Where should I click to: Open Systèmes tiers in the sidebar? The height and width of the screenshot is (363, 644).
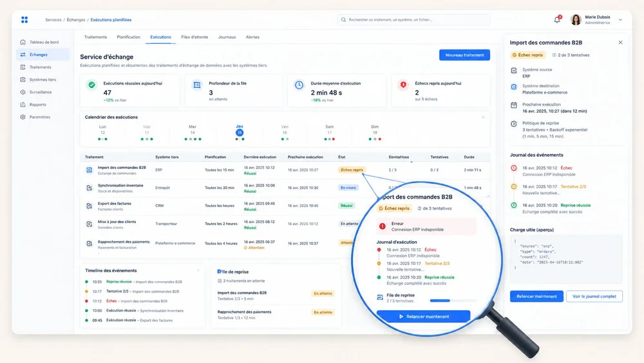click(43, 79)
